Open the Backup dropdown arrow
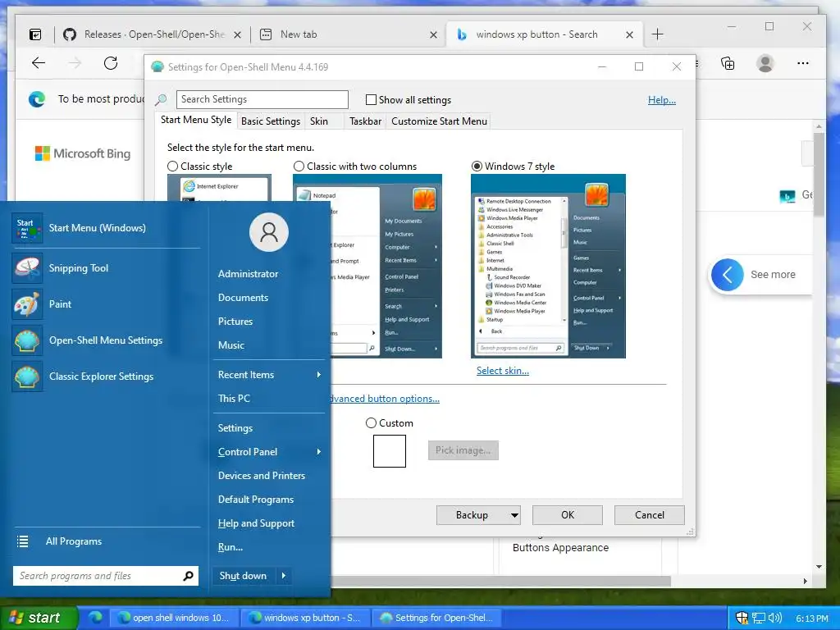The height and width of the screenshot is (630, 840). (514, 515)
